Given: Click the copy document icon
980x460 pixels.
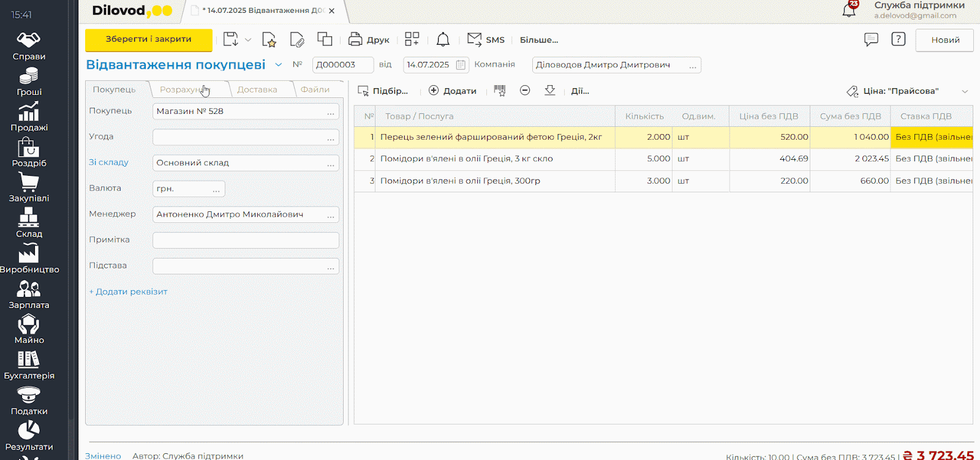Looking at the screenshot, I should pyautogui.click(x=325, y=40).
